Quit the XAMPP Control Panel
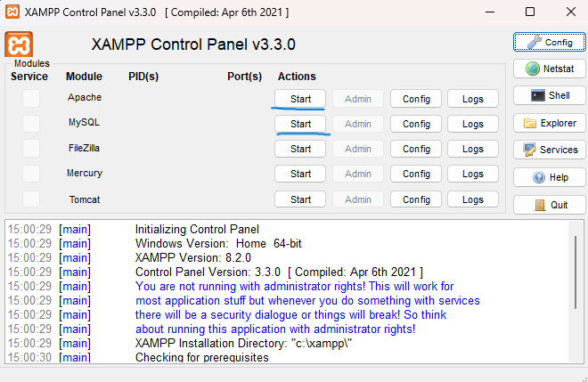 click(x=549, y=204)
